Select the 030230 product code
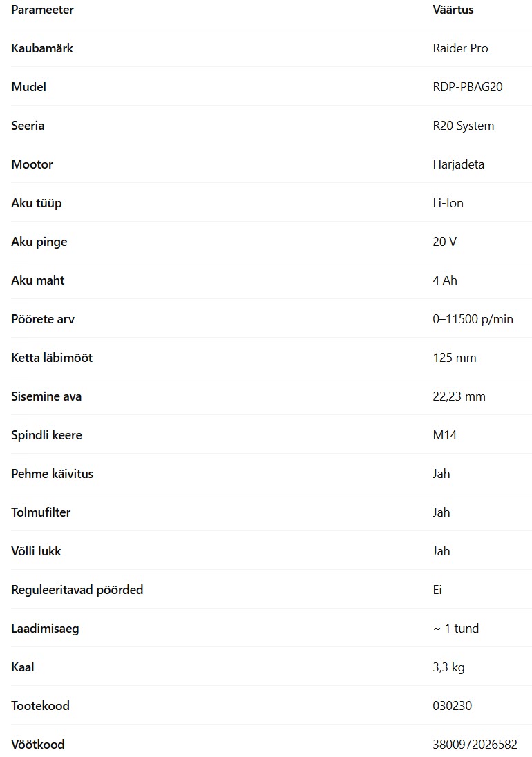The width and height of the screenshot is (532, 757). (x=453, y=706)
